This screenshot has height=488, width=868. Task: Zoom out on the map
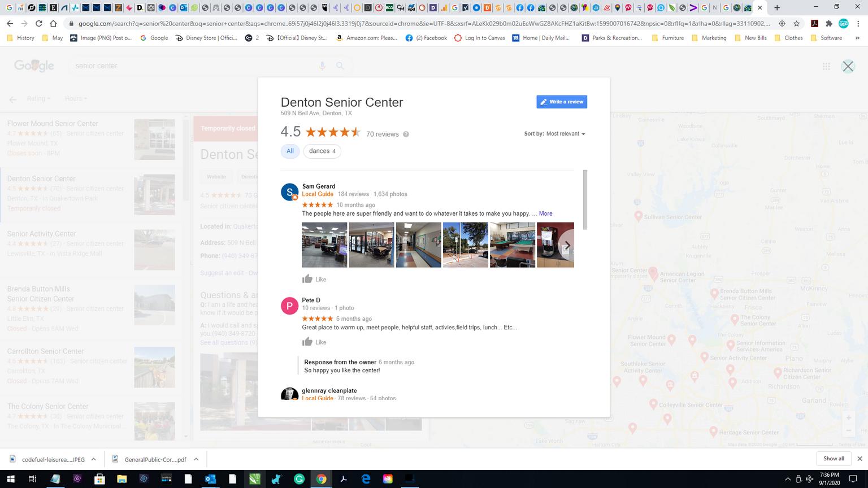(848, 431)
